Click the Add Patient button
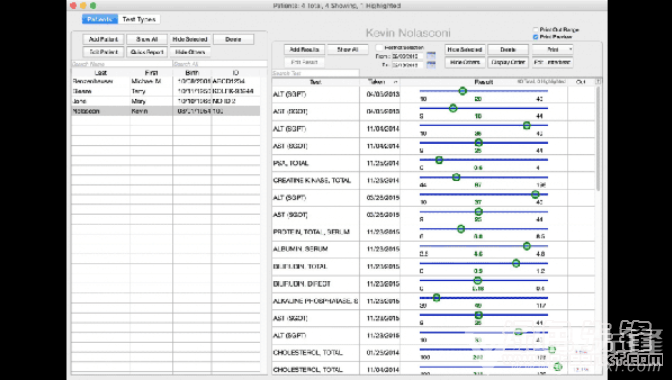This screenshot has width=672, height=380. [x=103, y=39]
